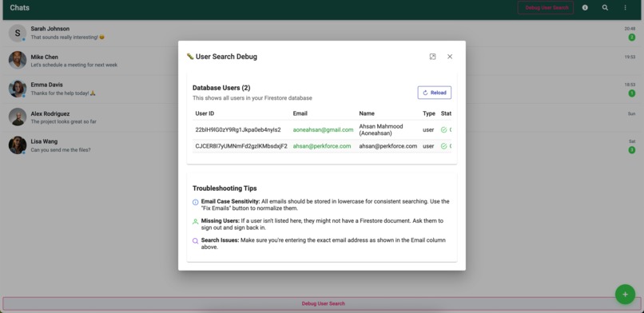The image size is (644, 313).
Task: Click green plus new chat button
Action: click(625, 294)
